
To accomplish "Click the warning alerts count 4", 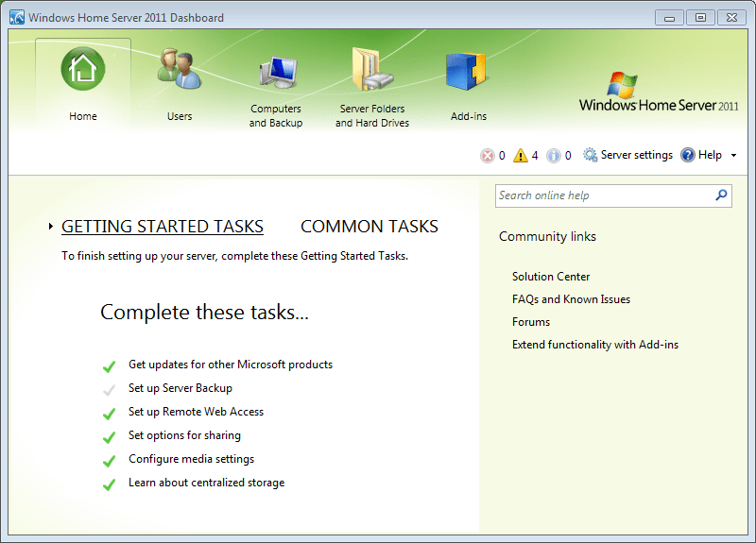I will (535, 155).
